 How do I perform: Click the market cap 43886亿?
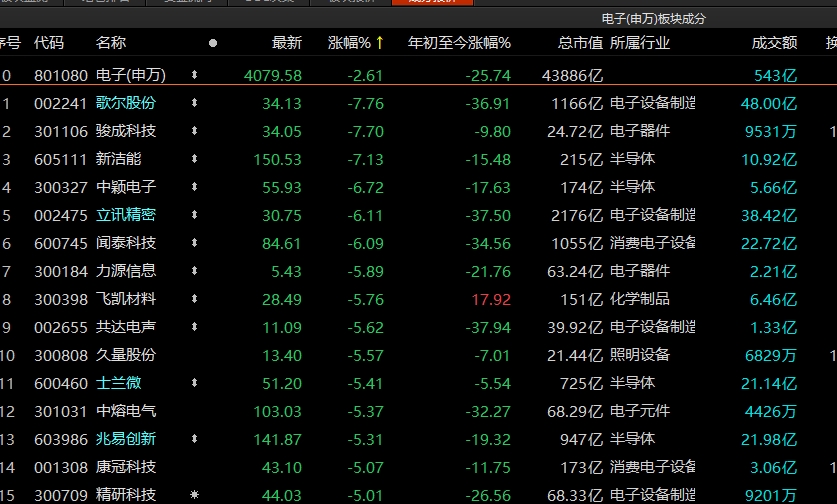[x=572, y=76]
